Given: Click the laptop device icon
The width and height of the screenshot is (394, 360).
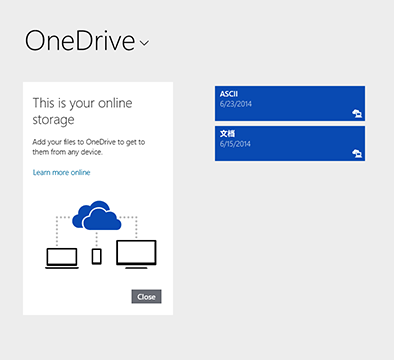Looking at the screenshot, I should coord(62,258).
